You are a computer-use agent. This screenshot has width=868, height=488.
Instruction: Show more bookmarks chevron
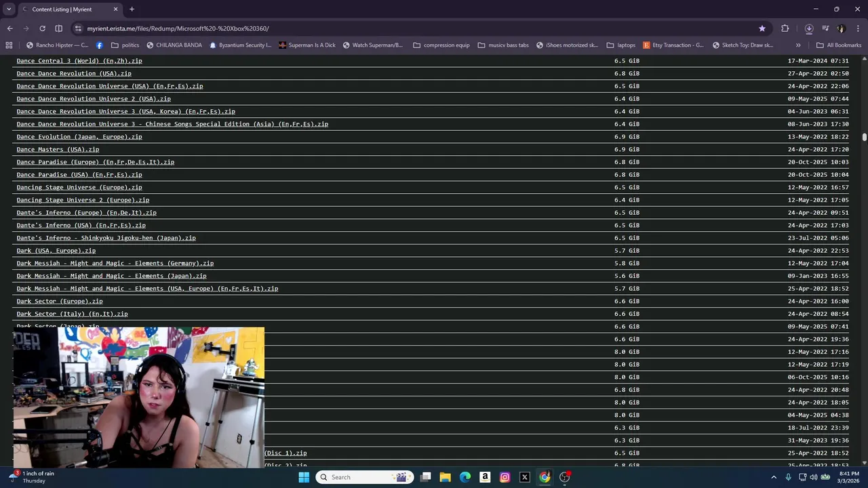[x=798, y=45]
